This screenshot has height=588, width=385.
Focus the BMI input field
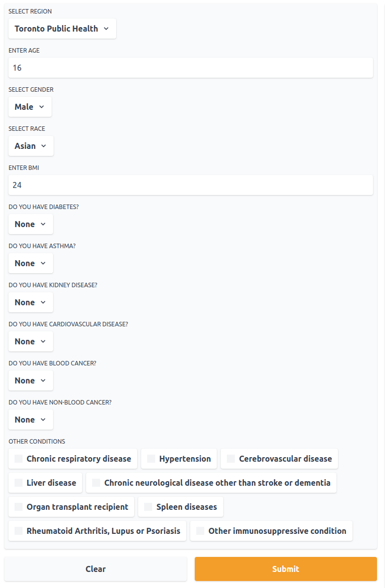pos(191,185)
